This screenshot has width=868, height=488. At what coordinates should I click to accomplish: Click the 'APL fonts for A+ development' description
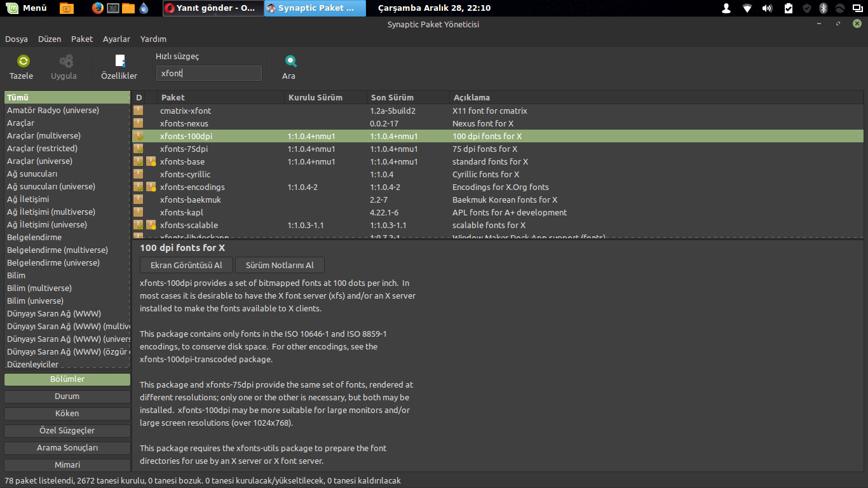510,212
